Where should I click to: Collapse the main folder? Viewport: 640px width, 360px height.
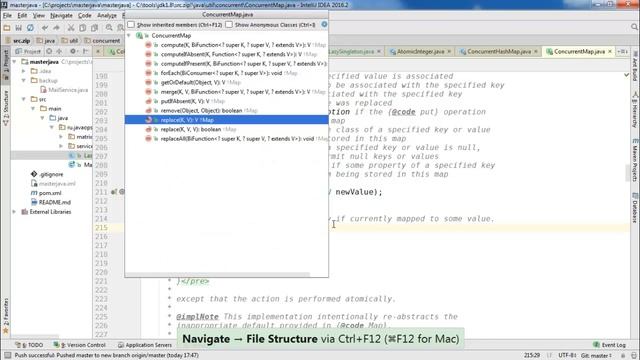coord(33,109)
